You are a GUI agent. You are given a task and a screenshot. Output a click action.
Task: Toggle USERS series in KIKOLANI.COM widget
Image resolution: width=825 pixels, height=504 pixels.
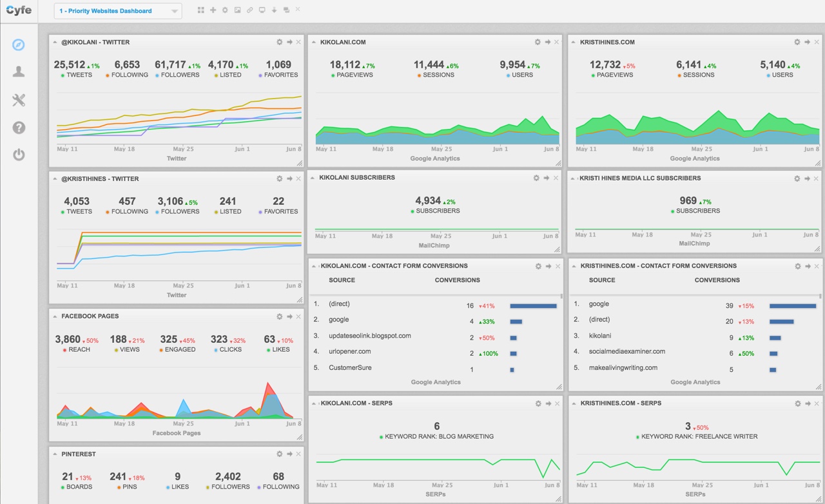tap(519, 75)
